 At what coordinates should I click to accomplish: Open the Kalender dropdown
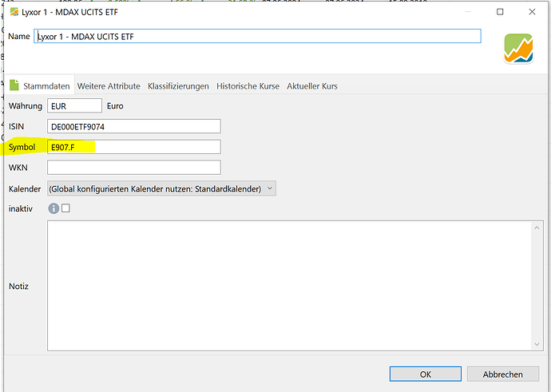[161, 188]
